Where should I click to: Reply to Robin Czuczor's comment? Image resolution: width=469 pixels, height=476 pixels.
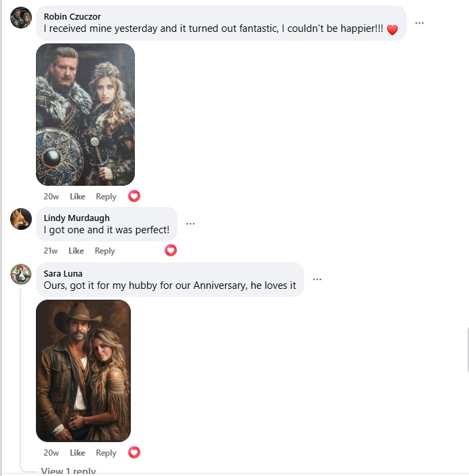pyautogui.click(x=106, y=197)
